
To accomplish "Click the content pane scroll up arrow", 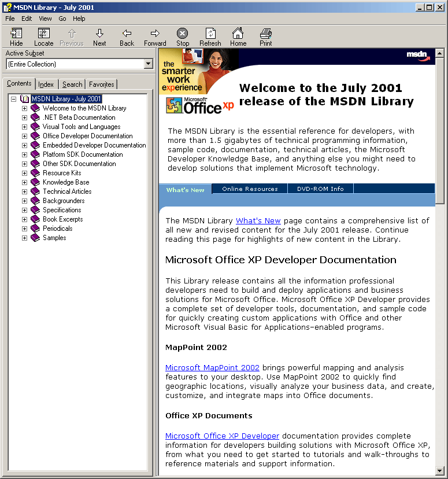I will (x=439, y=53).
